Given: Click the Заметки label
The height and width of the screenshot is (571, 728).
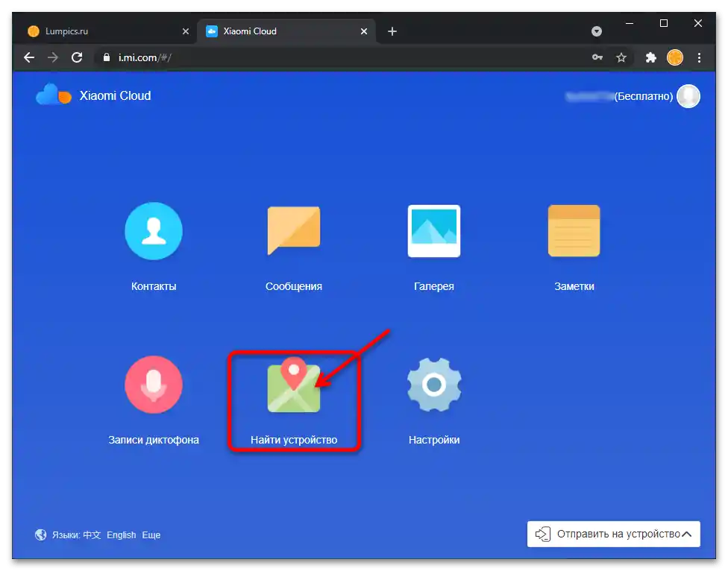Looking at the screenshot, I should (x=574, y=286).
